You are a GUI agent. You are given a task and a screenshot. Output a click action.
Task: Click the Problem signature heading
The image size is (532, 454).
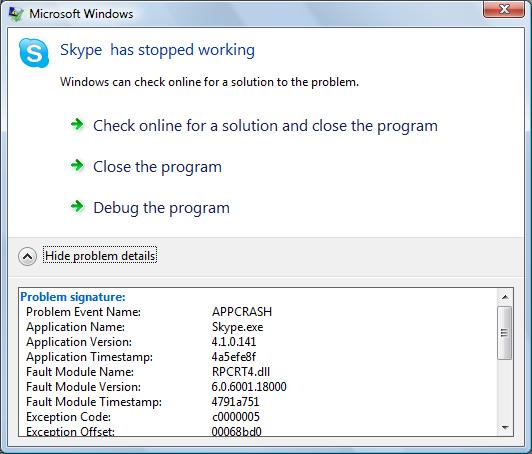point(73,297)
